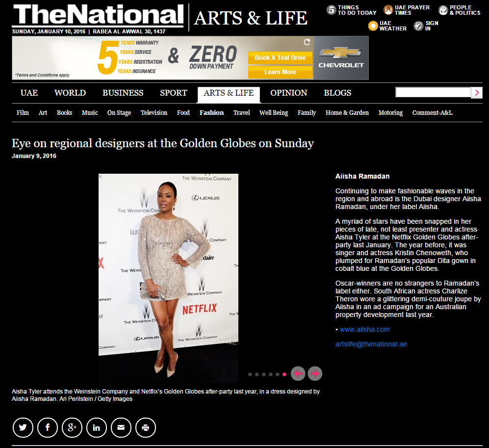Print the article using the printer icon
Image resolution: width=489 pixels, height=448 pixels.
pos(146,427)
